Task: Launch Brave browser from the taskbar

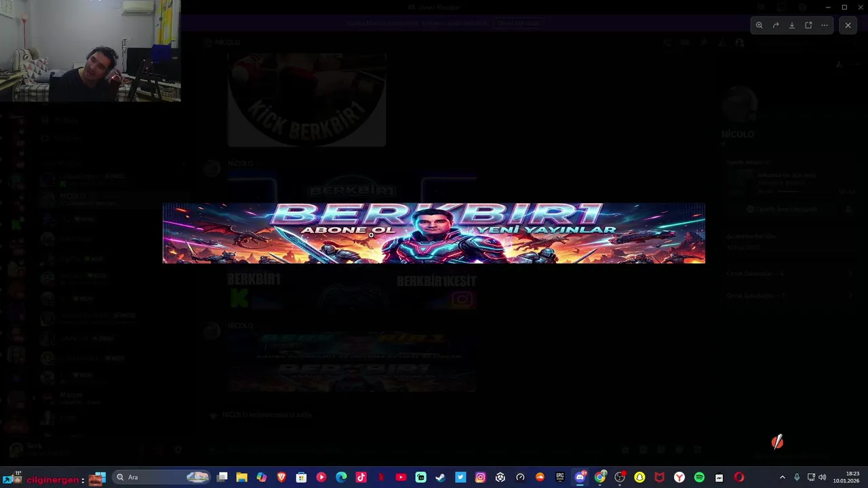Action: point(281,478)
